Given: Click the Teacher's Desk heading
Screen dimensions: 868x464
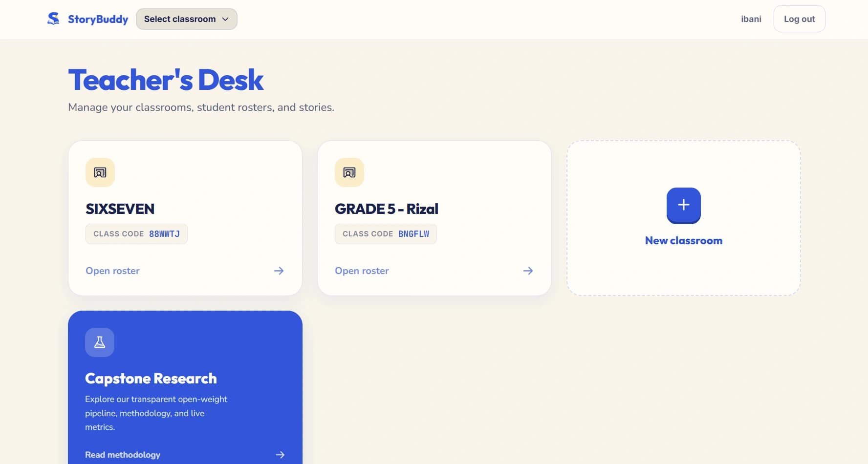Looking at the screenshot, I should click(x=166, y=80).
